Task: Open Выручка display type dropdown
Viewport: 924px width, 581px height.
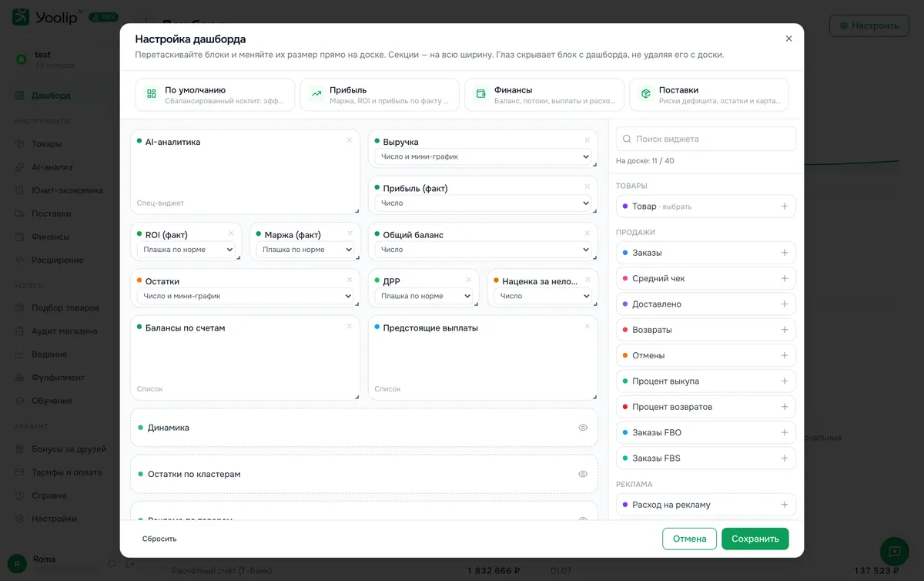Action: (483, 156)
